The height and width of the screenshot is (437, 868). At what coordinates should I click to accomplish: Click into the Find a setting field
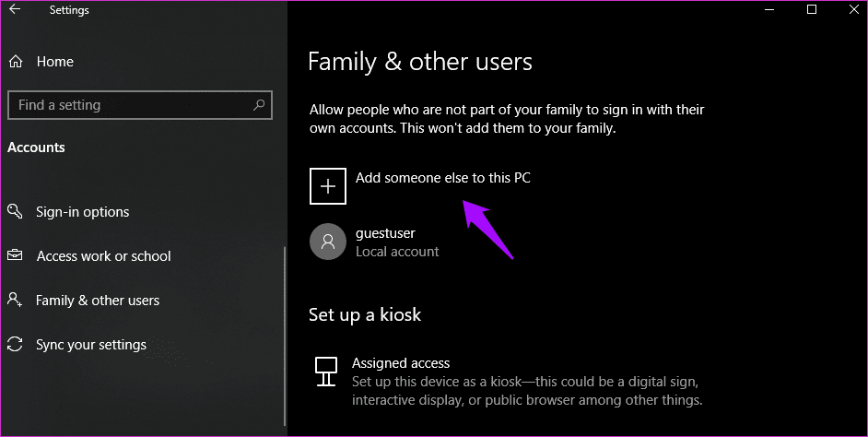[x=129, y=105]
